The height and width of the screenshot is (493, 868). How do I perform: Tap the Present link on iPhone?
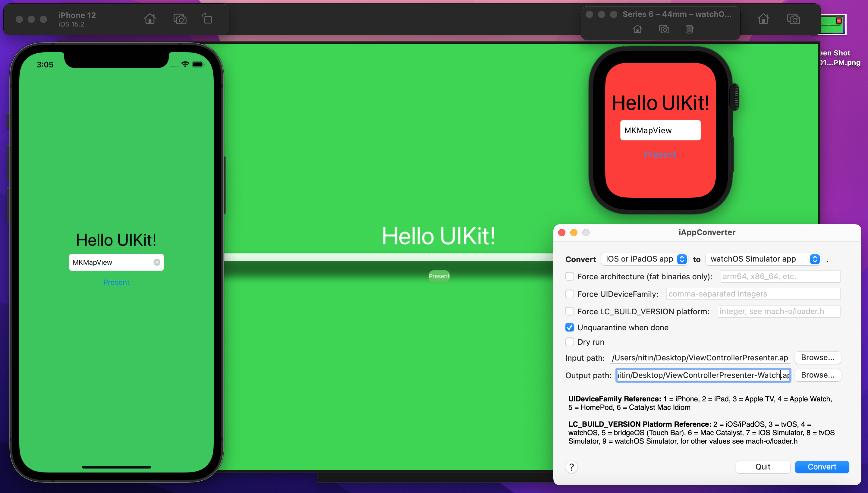pyautogui.click(x=116, y=282)
